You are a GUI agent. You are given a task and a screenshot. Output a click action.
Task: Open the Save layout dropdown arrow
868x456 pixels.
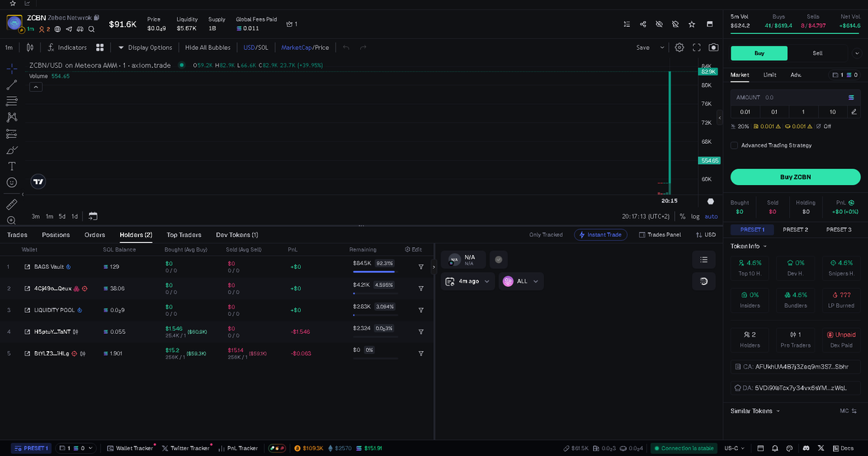pos(662,48)
